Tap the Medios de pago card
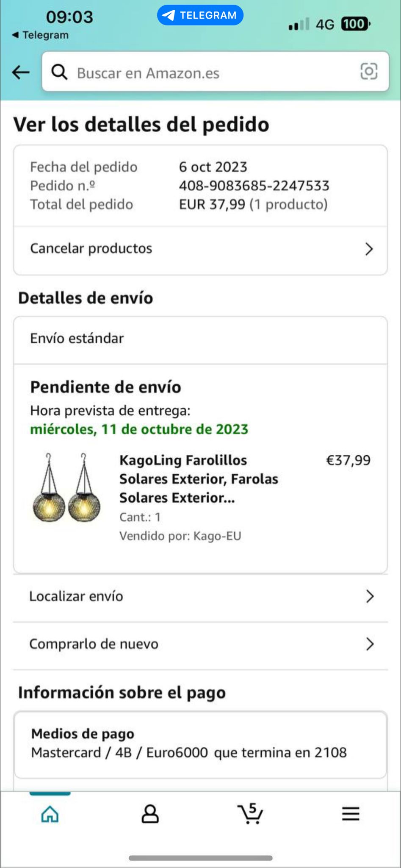Screen dimensions: 401x868 (200, 744)
